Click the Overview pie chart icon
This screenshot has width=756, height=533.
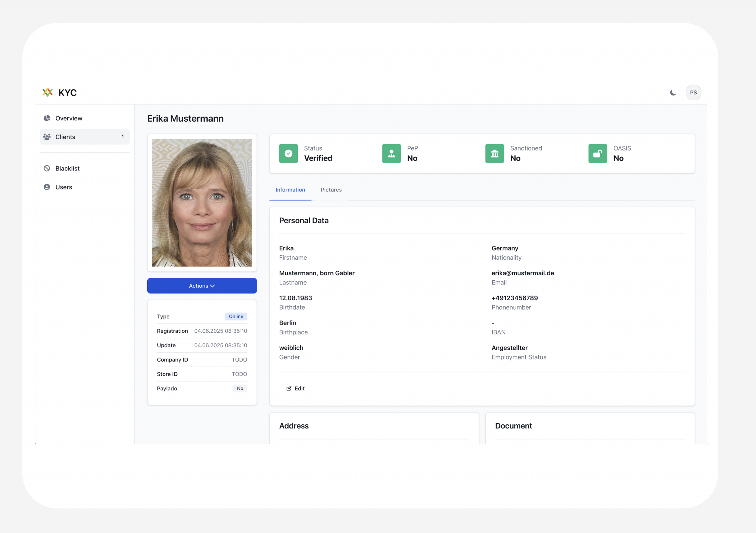point(47,118)
